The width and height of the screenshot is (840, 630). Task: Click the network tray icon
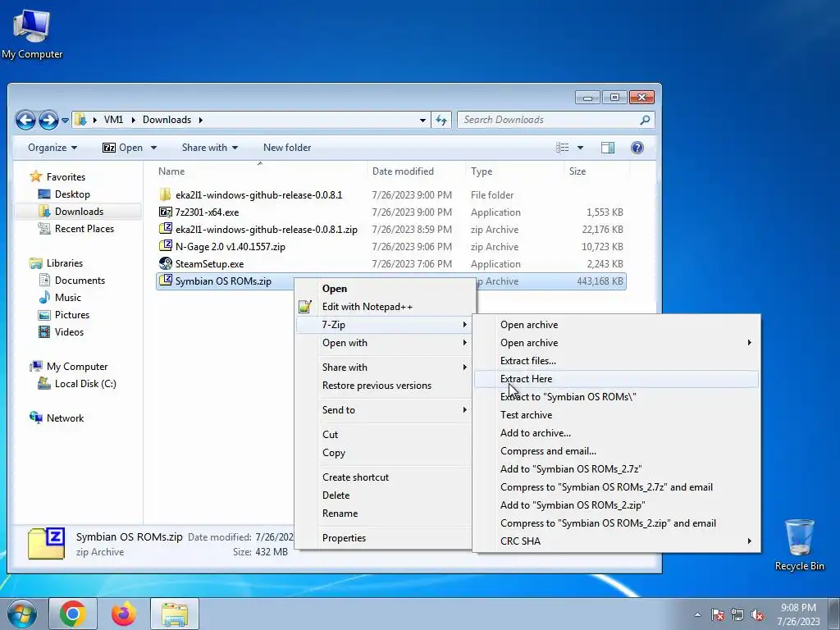point(737,615)
